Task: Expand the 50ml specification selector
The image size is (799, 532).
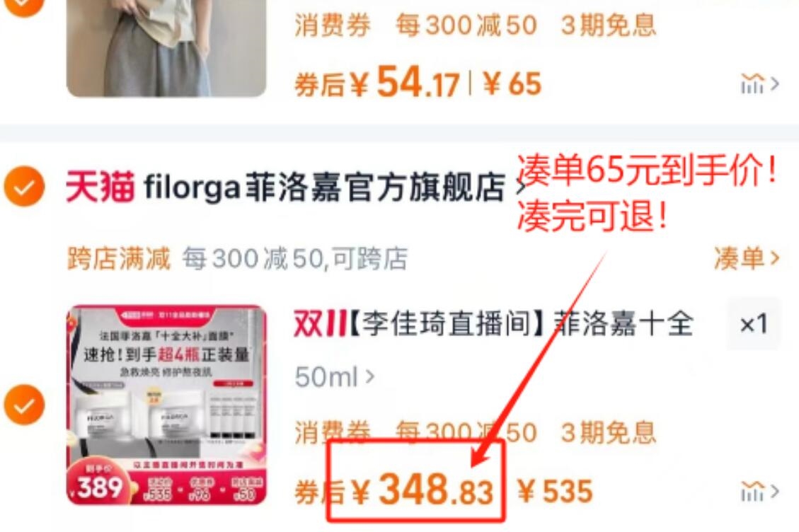Action: point(334,377)
